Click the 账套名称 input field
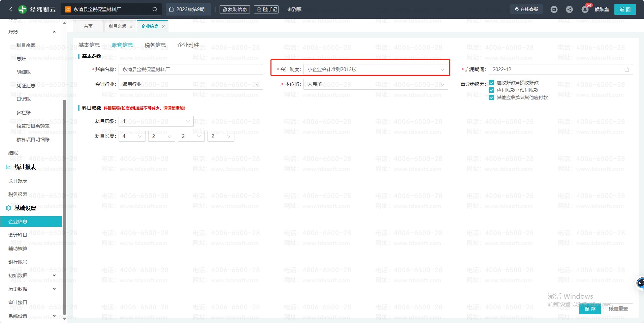This screenshot has height=323, width=644. tap(190, 69)
